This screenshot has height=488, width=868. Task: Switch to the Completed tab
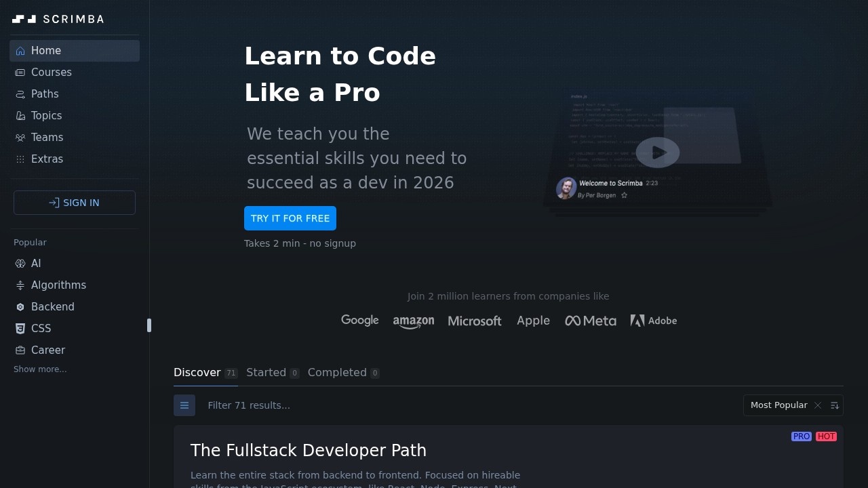pos(343,373)
